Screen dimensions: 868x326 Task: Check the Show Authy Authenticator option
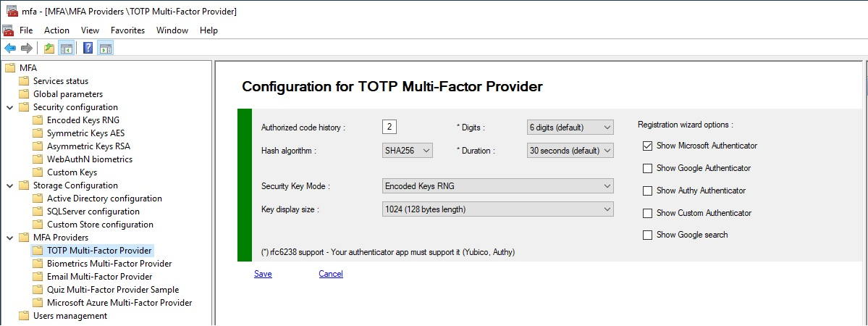(647, 191)
